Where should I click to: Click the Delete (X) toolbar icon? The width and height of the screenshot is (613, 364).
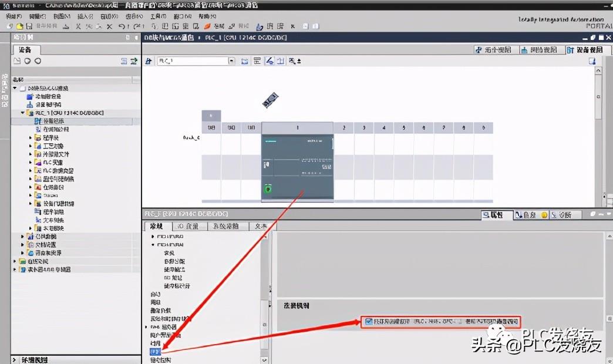tap(109, 26)
